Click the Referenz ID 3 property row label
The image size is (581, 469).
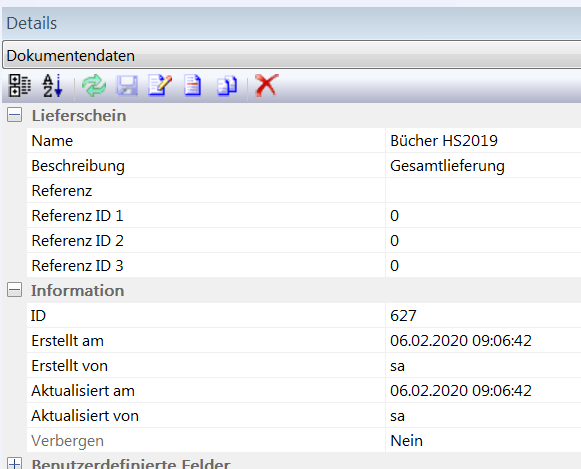(206, 265)
